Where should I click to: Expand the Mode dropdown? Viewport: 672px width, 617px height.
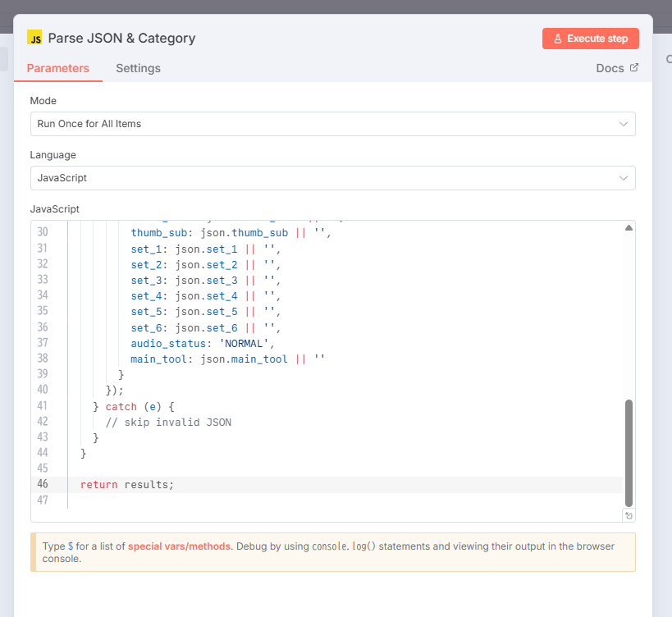click(332, 124)
